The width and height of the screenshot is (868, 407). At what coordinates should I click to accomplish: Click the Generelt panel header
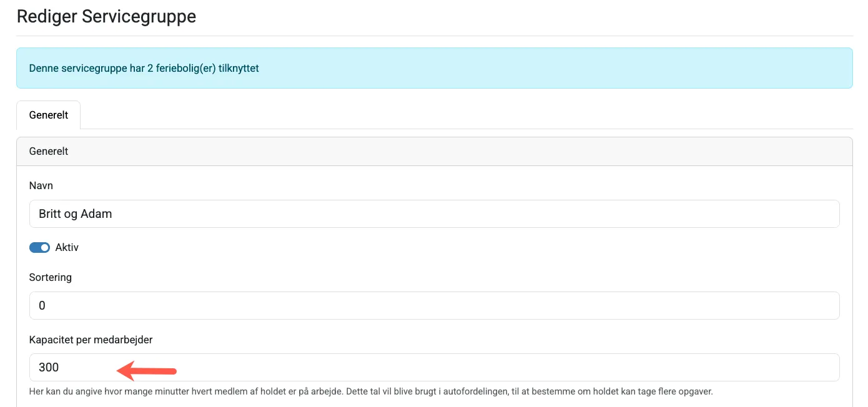click(x=434, y=151)
